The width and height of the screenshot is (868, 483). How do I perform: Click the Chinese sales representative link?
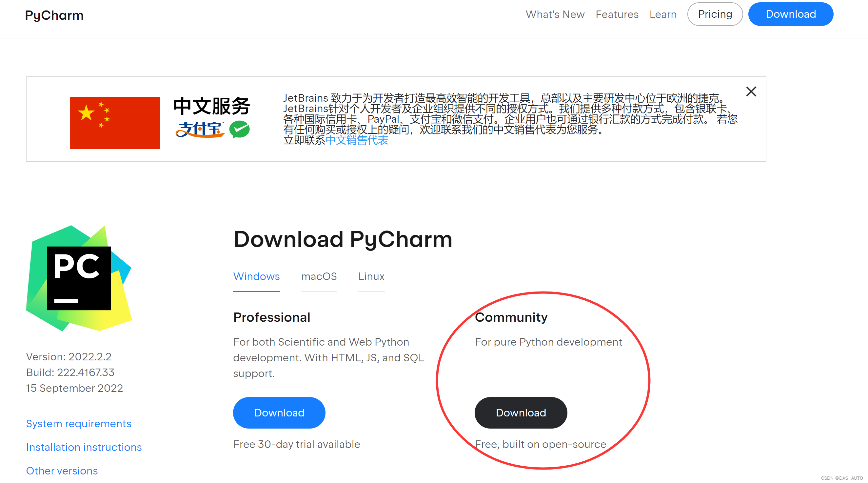[357, 140]
